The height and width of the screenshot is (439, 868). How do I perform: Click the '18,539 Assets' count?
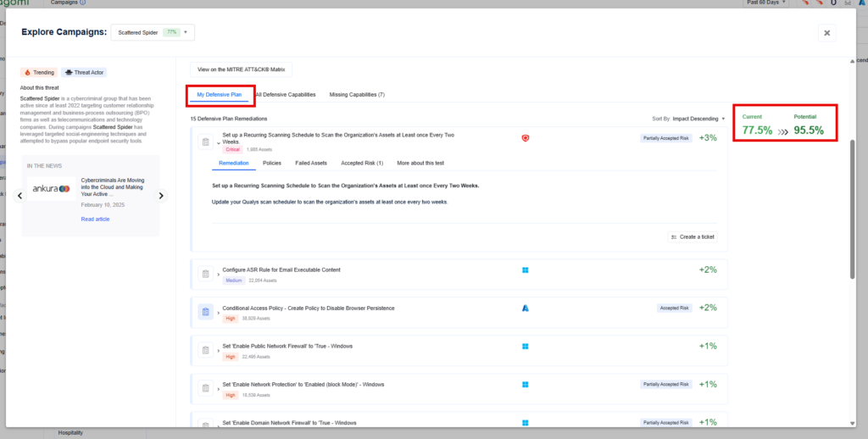click(256, 395)
